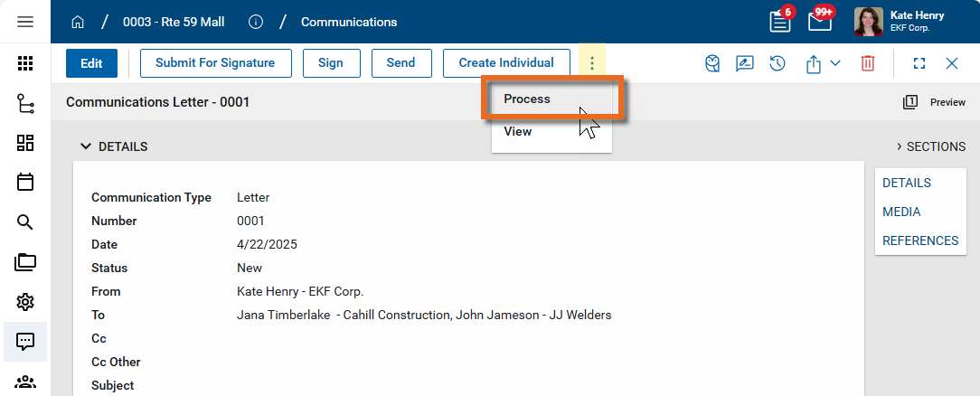Click the home icon in breadcrumb
Screen dimensions: 980x396
coord(78,22)
